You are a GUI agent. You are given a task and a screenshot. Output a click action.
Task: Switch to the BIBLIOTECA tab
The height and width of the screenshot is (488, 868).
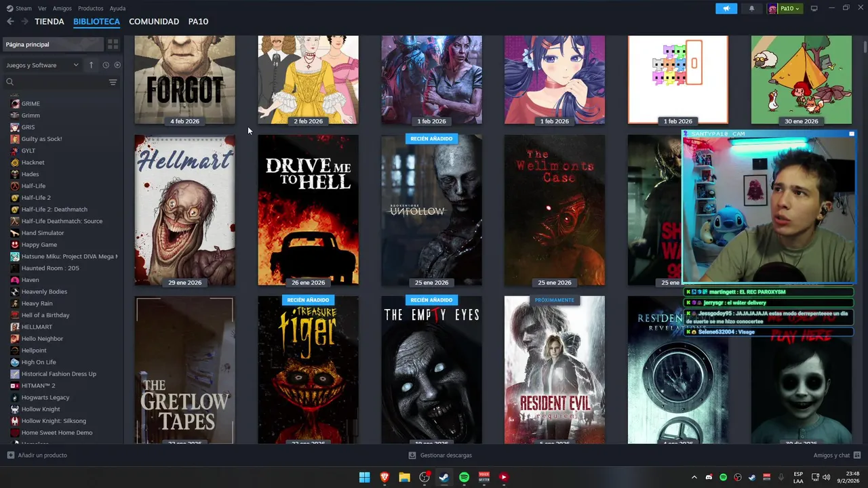[96, 22]
